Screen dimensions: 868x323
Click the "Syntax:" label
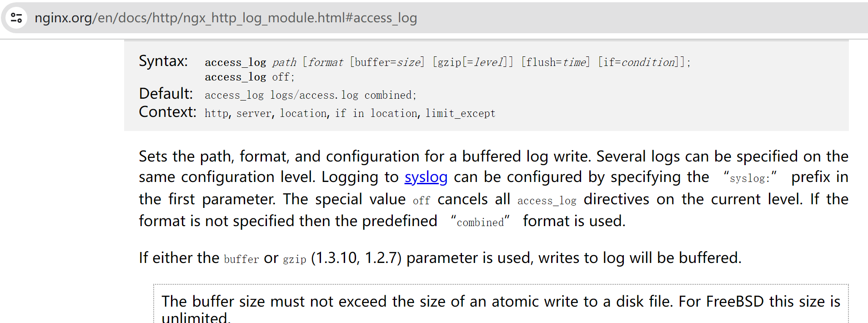pos(163,61)
